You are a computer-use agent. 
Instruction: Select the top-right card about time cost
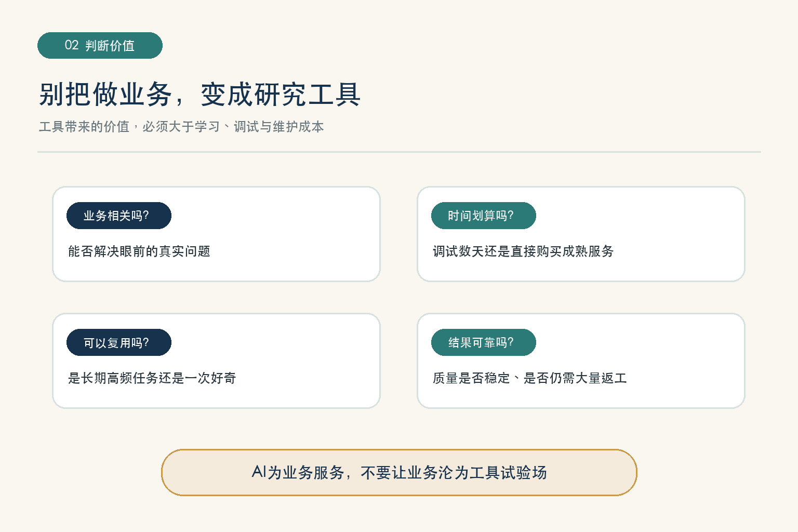[x=581, y=234]
